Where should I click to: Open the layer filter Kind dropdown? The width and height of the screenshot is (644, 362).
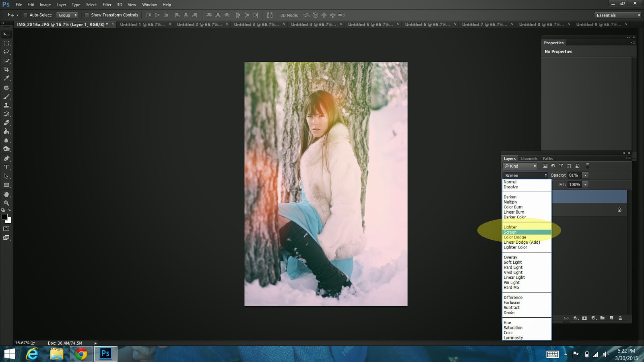[520, 166]
